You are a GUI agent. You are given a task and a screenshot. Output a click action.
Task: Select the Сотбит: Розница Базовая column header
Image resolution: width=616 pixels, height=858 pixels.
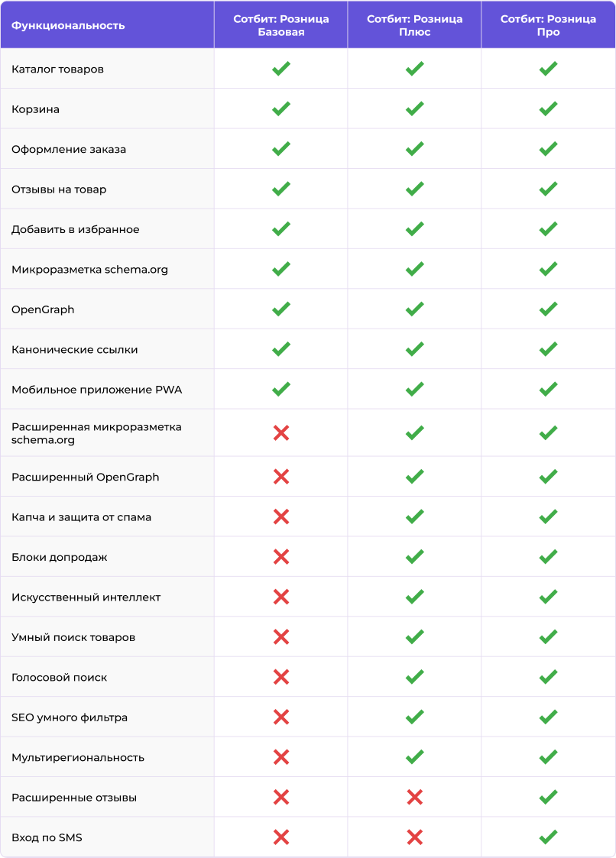pos(281,25)
